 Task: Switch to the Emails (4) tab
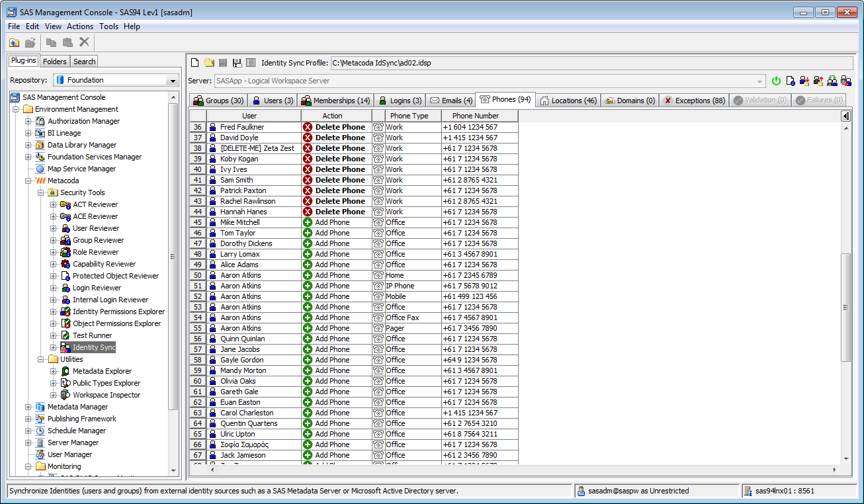(x=451, y=101)
